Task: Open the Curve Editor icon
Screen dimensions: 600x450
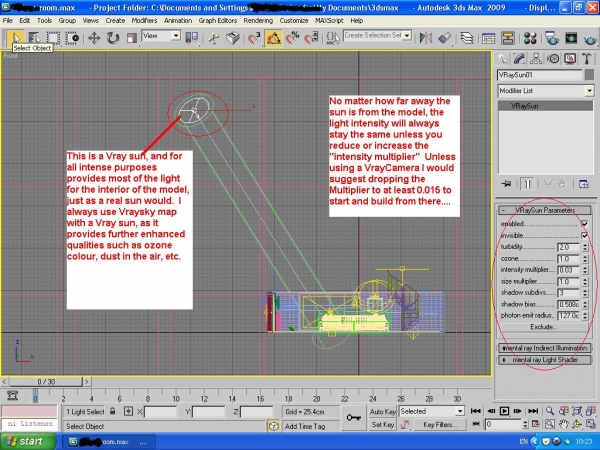Action: [489, 38]
